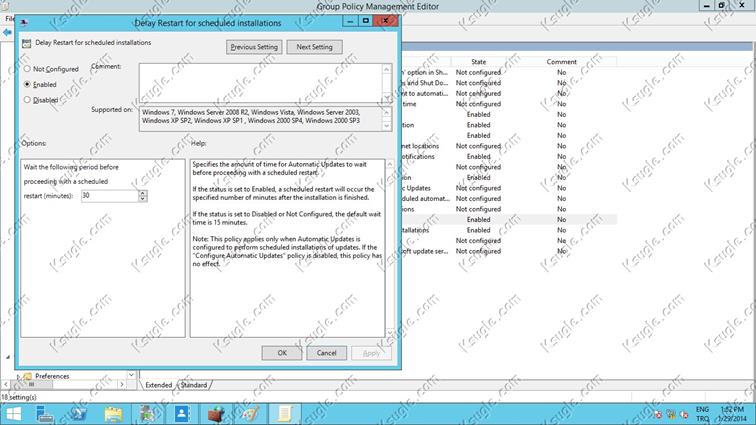Screen dimensions: 756x425
Task: Click the Preferences folder icon in the tree
Action: coord(27,376)
